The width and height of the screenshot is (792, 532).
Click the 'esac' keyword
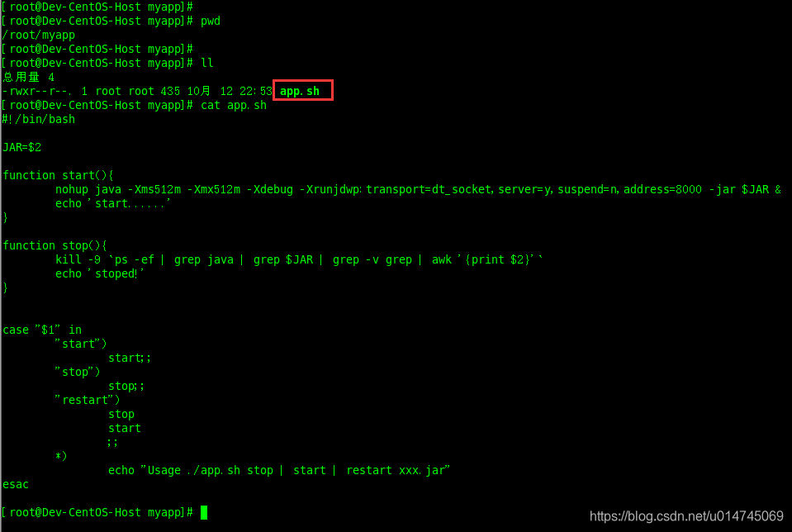pyautogui.click(x=16, y=485)
